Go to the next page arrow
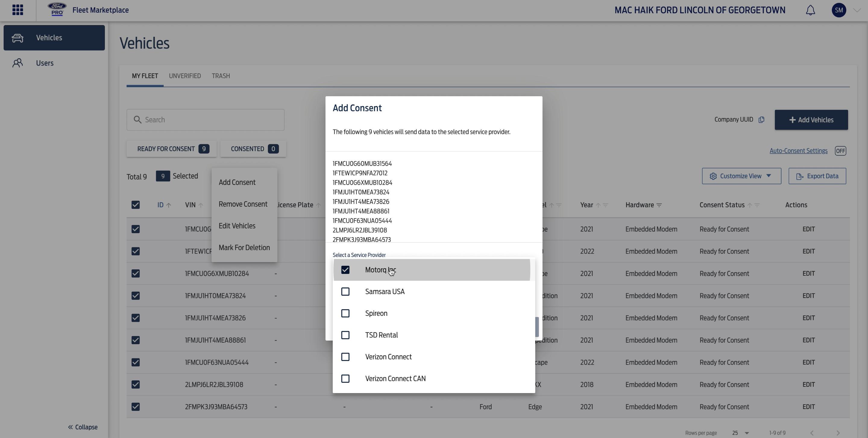Image resolution: width=868 pixels, height=438 pixels. click(838, 433)
